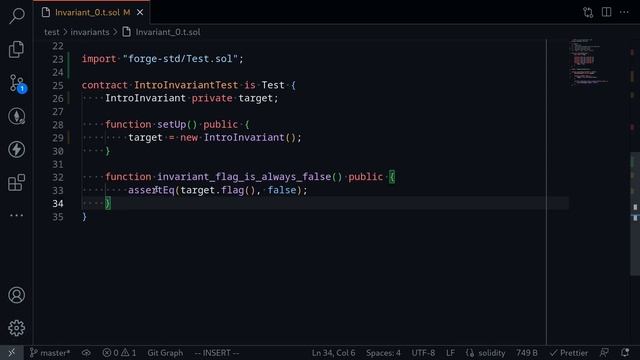Click 'private' keyword on line 26
The image size is (640, 360).
click(x=212, y=98)
